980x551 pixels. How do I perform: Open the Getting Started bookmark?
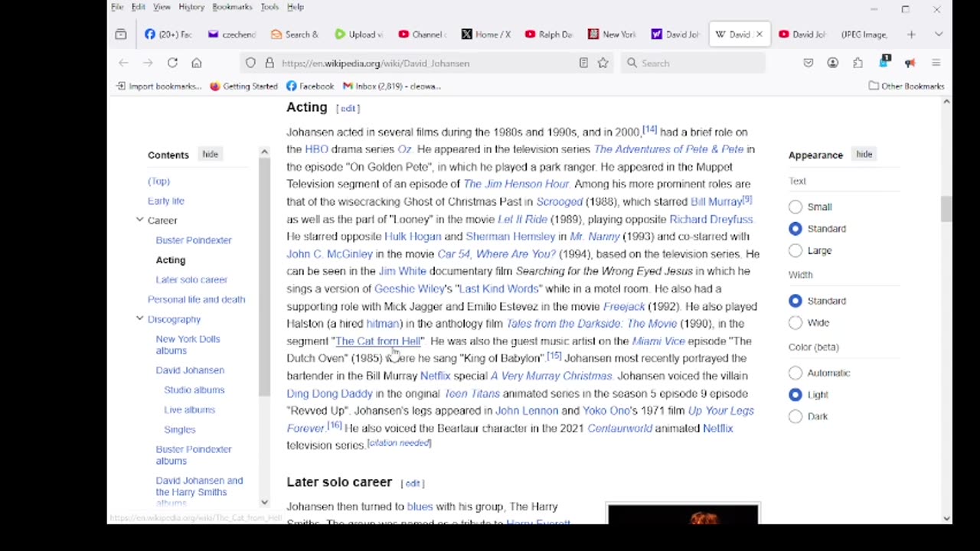click(x=243, y=86)
